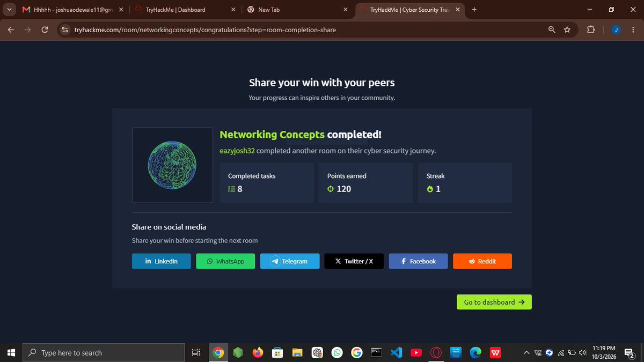Open YouTube from the taskbar
Image resolution: width=644 pixels, height=362 pixels.
click(416, 352)
